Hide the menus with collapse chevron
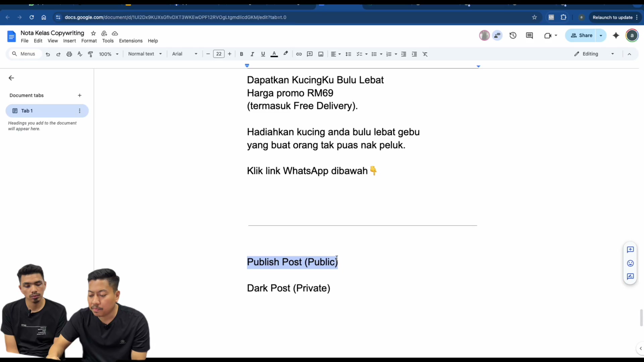This screenshot has width=644, height=362. click(x=629, y=54)
